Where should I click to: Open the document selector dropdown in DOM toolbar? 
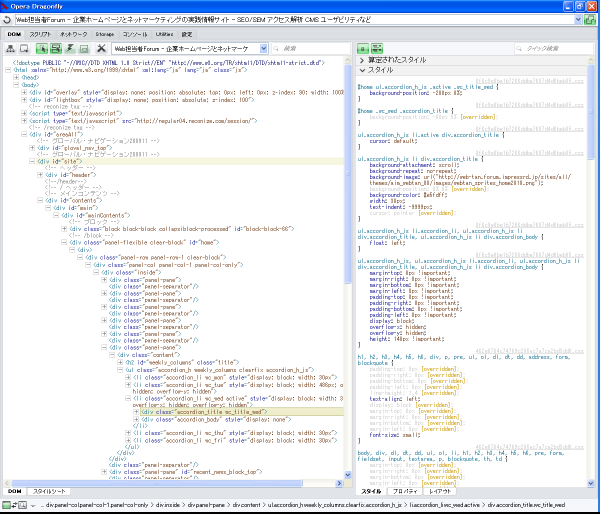[x=263, y=48]
